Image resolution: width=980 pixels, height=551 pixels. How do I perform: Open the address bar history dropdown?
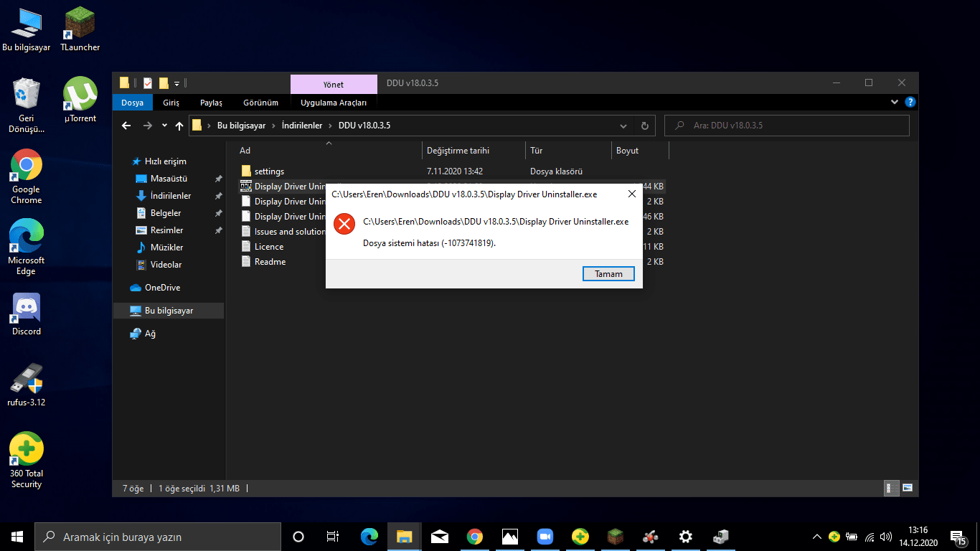[624, 126]
